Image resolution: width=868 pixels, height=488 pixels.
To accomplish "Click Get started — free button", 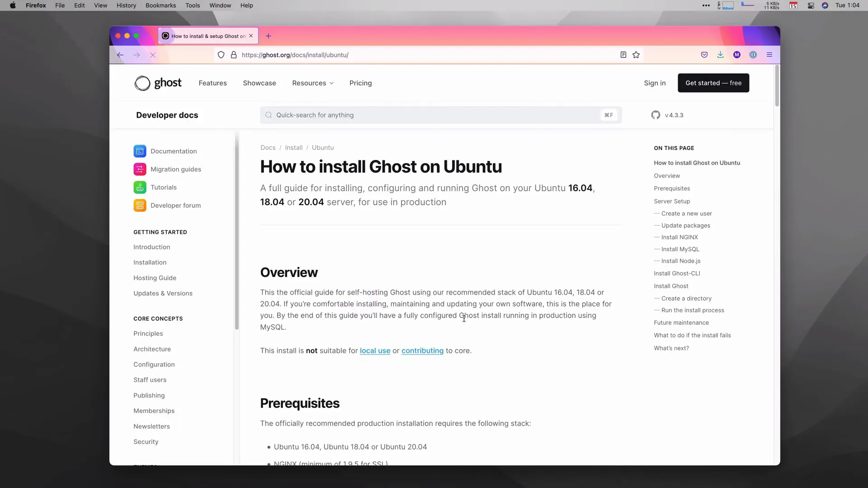I will pyautogui.click(x=713, y=83).
